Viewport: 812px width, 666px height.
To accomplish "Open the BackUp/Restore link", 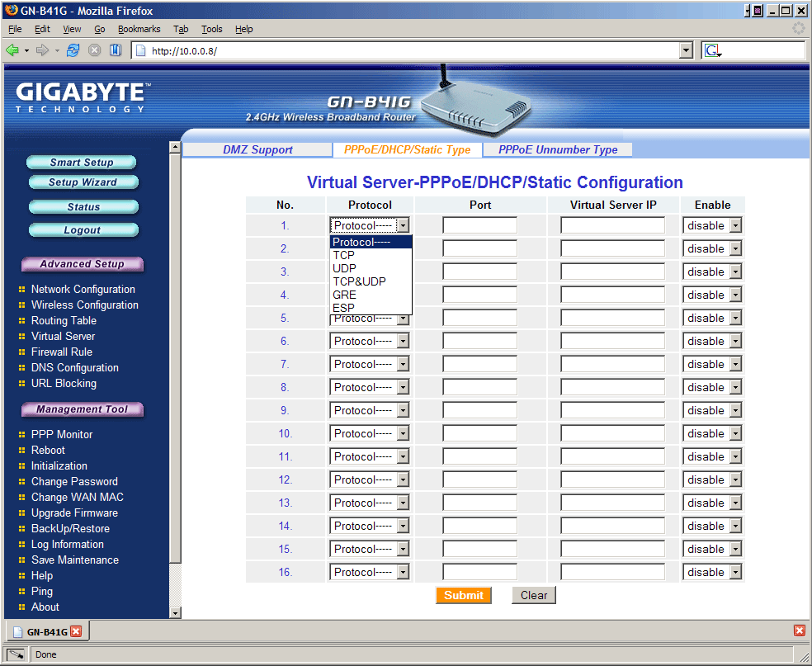I will (70, 528).
